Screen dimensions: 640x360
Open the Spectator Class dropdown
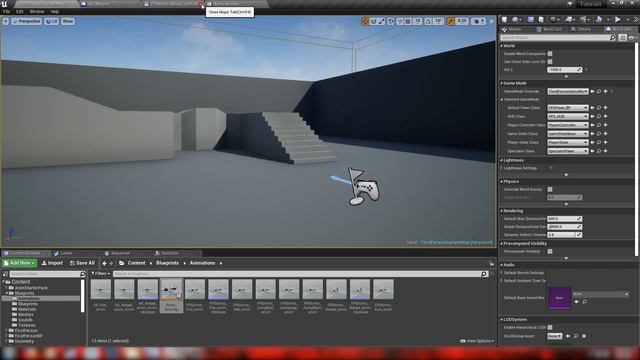[x=567, y=151]
